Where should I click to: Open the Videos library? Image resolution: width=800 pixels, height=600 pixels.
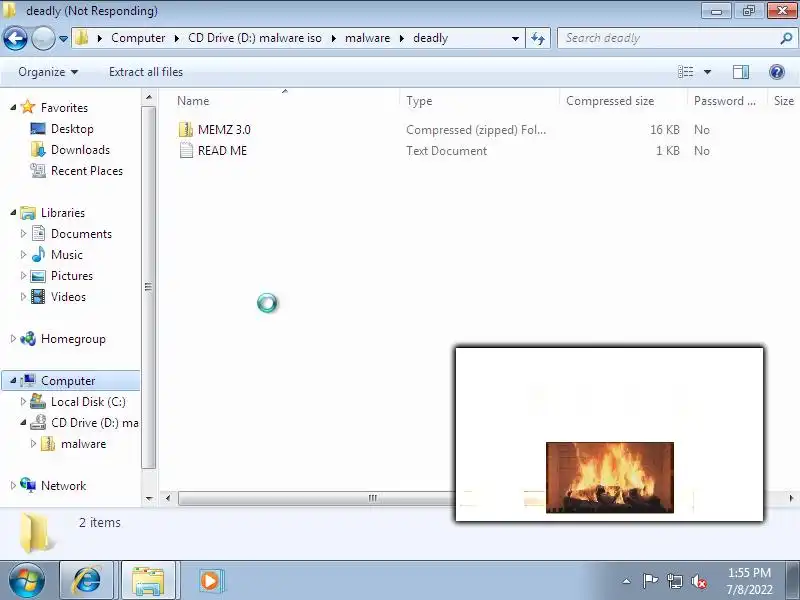click(x=68, y=296)
